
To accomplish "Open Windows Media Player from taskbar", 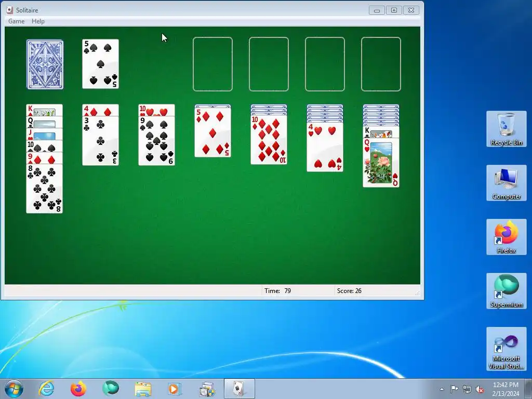I will (x=175, y=389).
